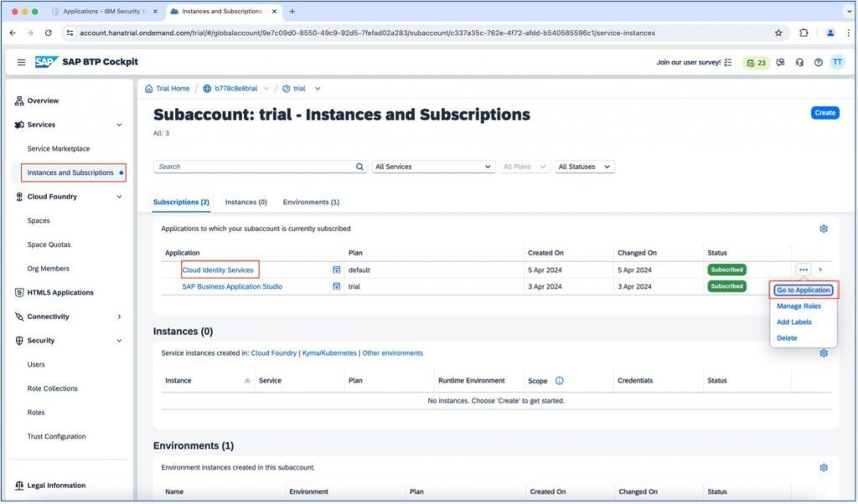Viewport: 858px width, 504px height.
Task: Open Trust Configuration in the sidebar
Action: pyautogui.click(x=56, y=437)
